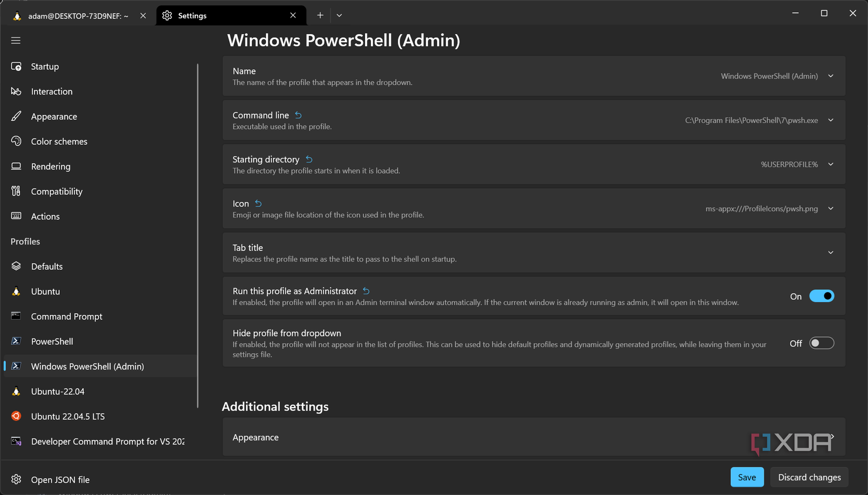Open Compatibility settings page
Screen dimensions: 868x495
point(100,191)
